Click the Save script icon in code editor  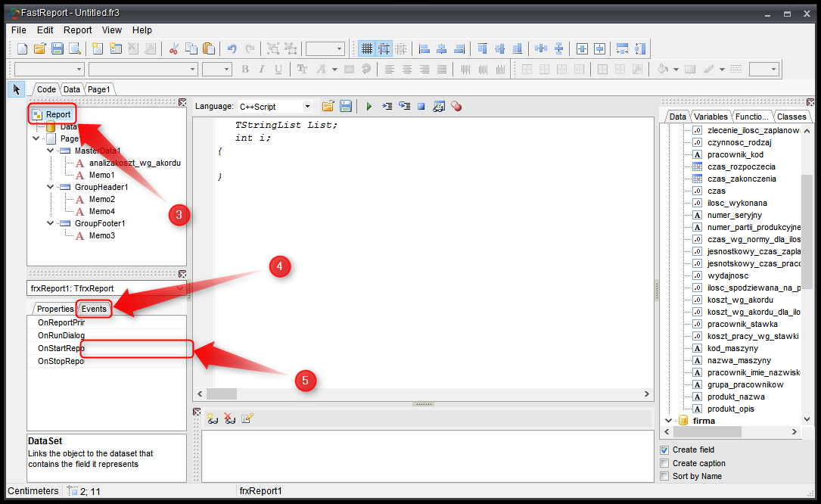(x=346, y=107)
